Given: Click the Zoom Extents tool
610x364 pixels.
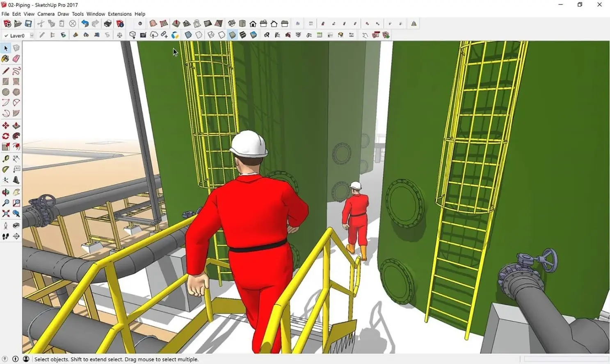Looking at the screenshot, I should [x=6, y=214].
